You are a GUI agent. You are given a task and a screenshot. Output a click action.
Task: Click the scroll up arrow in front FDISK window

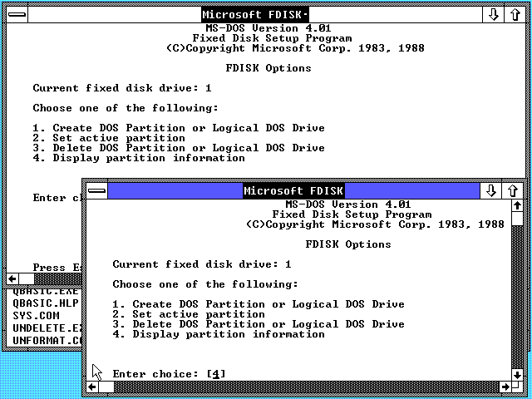517,205
